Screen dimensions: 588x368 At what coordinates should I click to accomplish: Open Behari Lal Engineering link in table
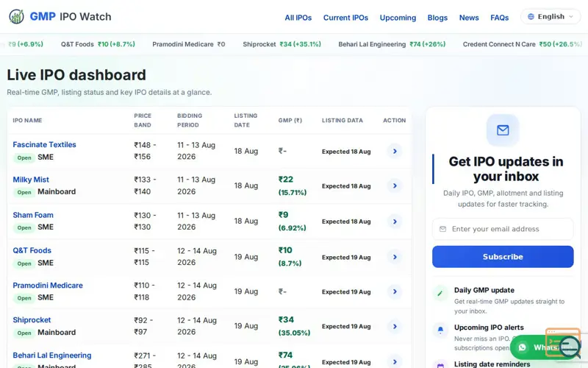click(x=51, y=355)
